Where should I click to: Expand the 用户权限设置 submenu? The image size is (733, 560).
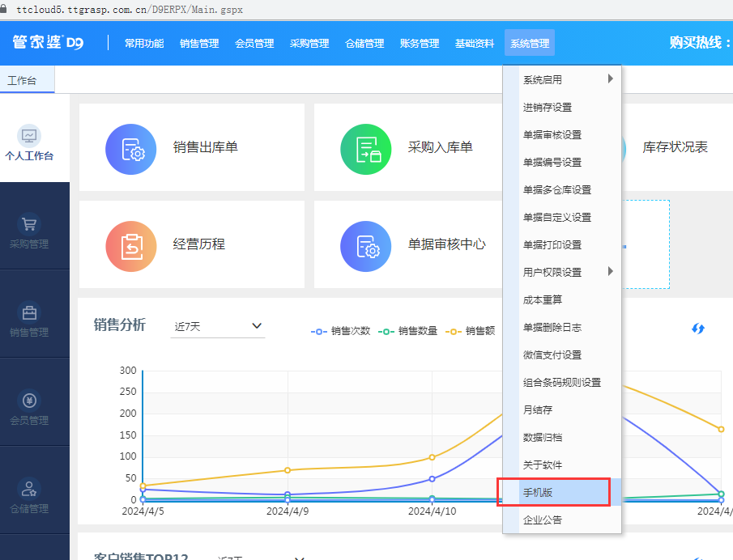coord(554,271)
